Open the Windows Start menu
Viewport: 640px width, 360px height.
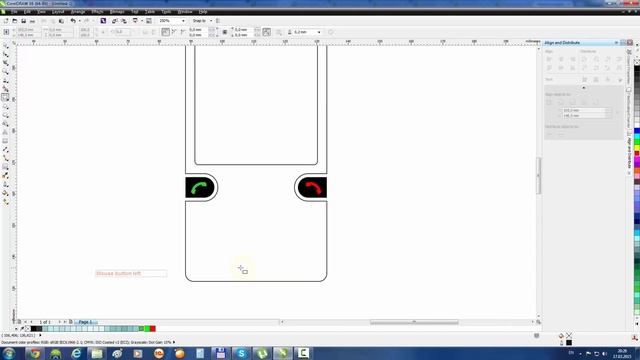click(x=9, y=353)
